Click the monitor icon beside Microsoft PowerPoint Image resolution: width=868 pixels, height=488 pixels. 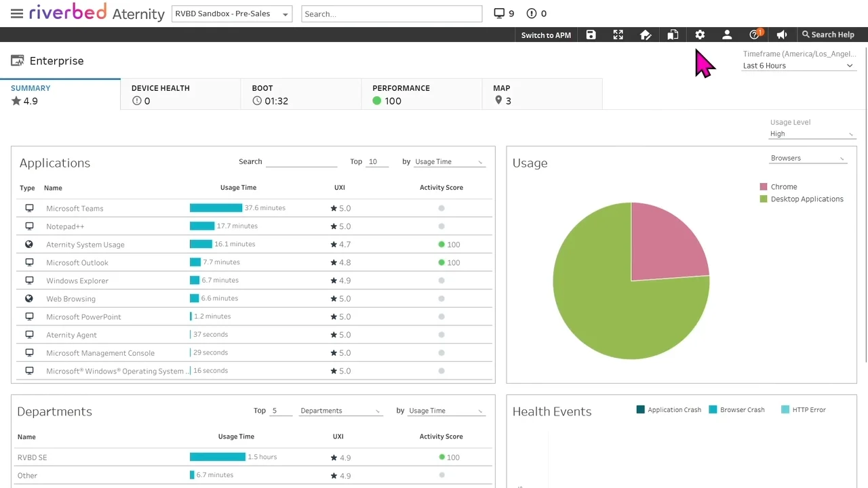(29, 317)
